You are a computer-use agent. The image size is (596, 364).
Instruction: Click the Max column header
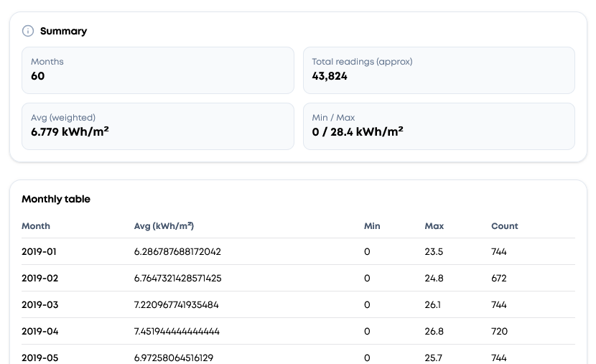click(434, 226)
